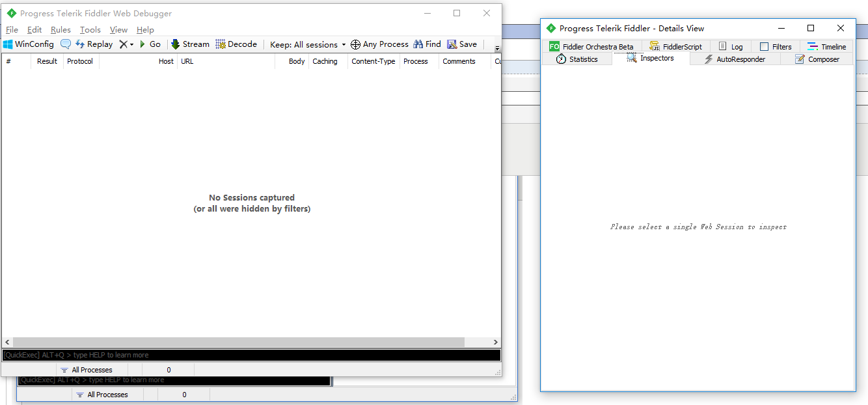Screen dimensions: 868x405
Task: Open the Edit menu
Action: click(34, 30)
